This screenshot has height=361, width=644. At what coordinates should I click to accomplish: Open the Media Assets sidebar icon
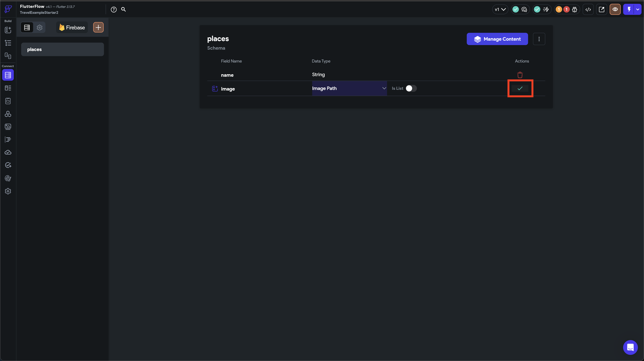pyautogui.click(x=8, y=127)
